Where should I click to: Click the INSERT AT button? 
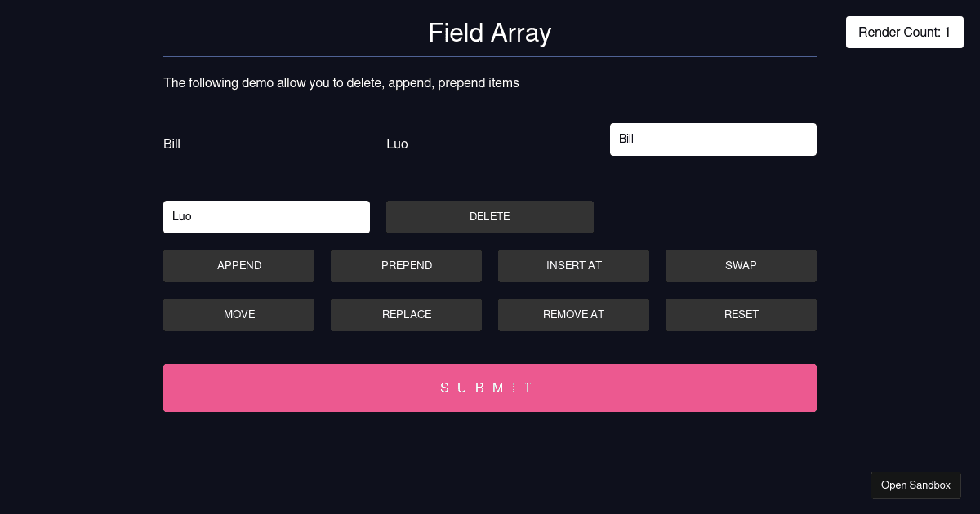coord(573,265)
